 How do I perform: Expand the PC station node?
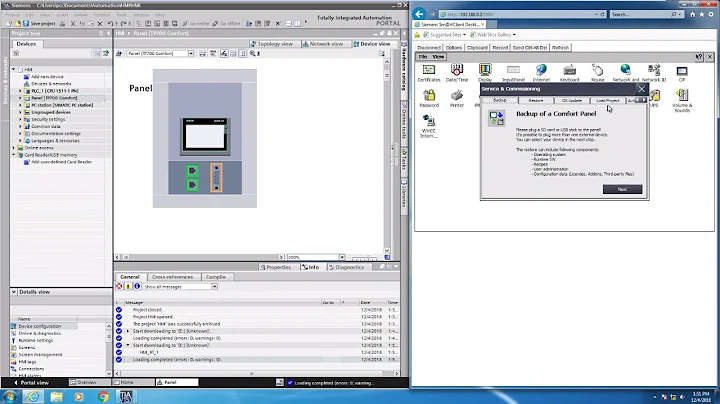point(20,105)
